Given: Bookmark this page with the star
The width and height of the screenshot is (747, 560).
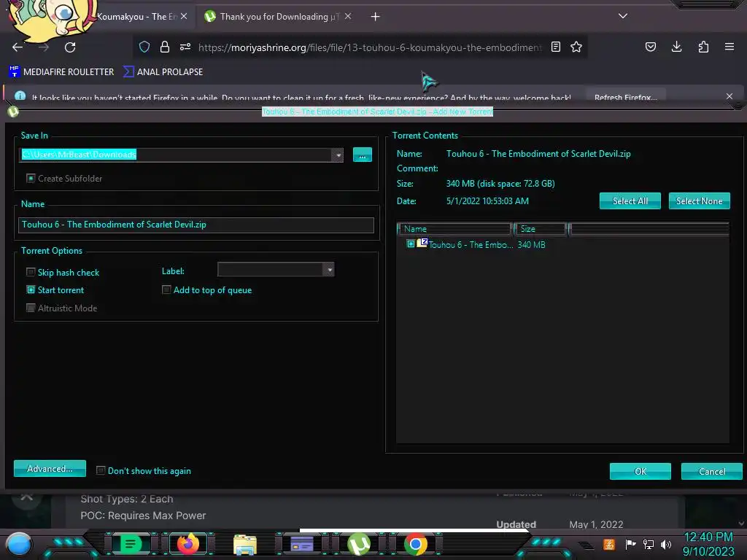Looking at the screenshot, I should tap(576, 47).
